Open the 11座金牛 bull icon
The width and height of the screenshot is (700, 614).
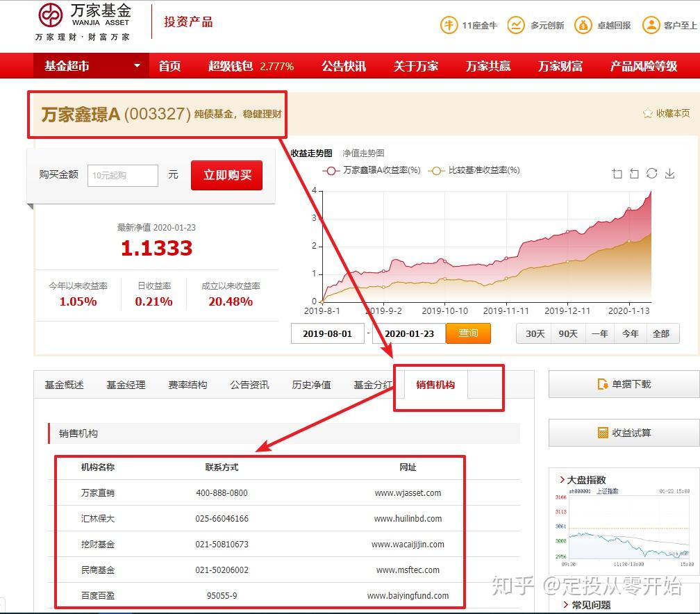(449, 25)
